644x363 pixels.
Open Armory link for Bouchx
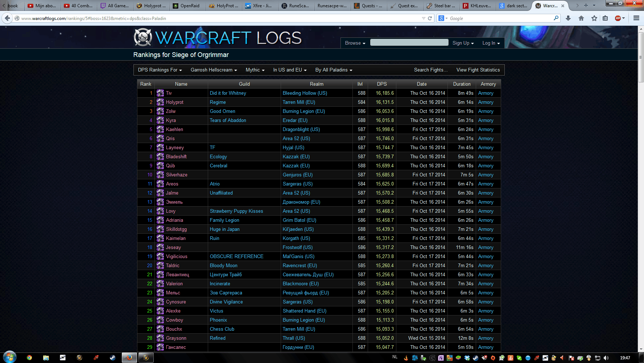(x=486, y=329)
